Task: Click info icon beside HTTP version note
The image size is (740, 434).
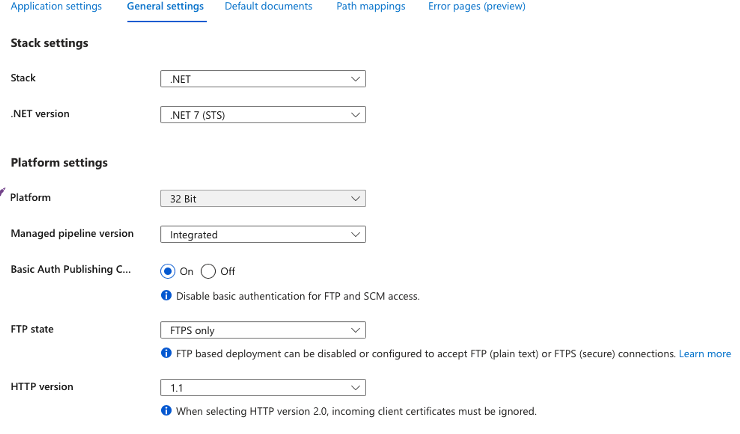Action: click(166, 411)
